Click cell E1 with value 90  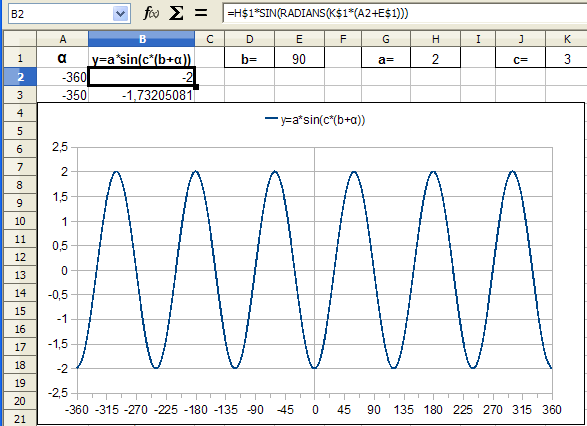click(299, 58)
